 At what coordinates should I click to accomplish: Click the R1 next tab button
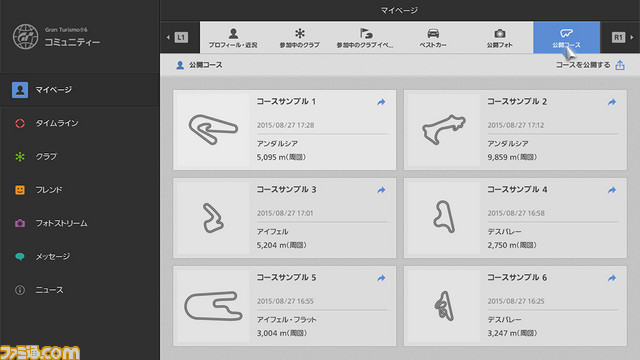click(x=618, y=38)
